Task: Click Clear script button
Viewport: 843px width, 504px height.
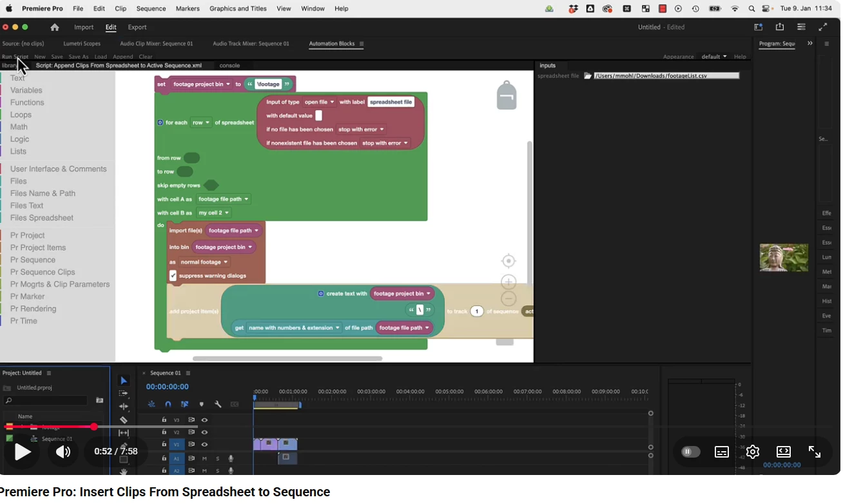Action: tap(146, 57)
